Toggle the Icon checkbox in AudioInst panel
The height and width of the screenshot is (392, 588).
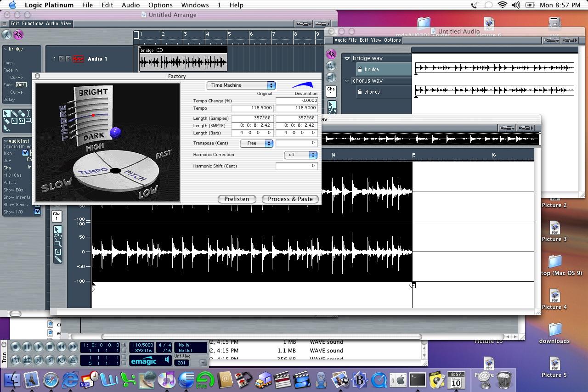tap(25, 153)
